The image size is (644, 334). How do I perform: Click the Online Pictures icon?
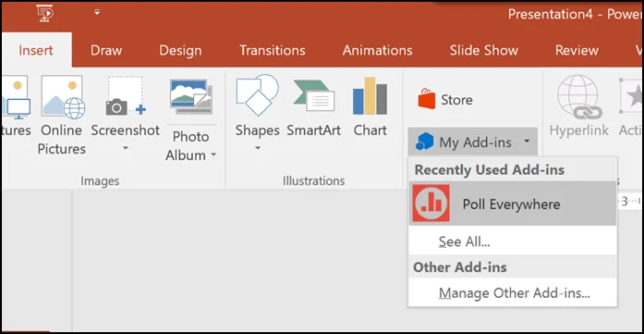[x=63, y=97]
